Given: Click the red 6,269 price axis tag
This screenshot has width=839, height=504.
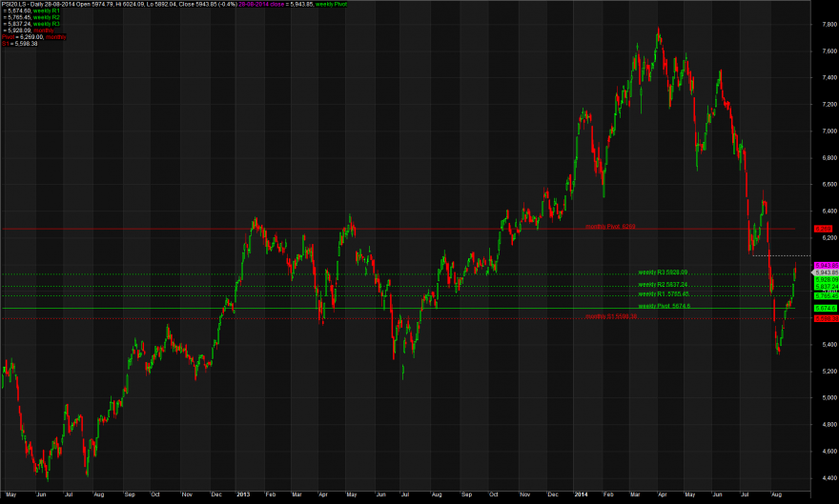Looking at the screenshot, I should tap(823, 229).
